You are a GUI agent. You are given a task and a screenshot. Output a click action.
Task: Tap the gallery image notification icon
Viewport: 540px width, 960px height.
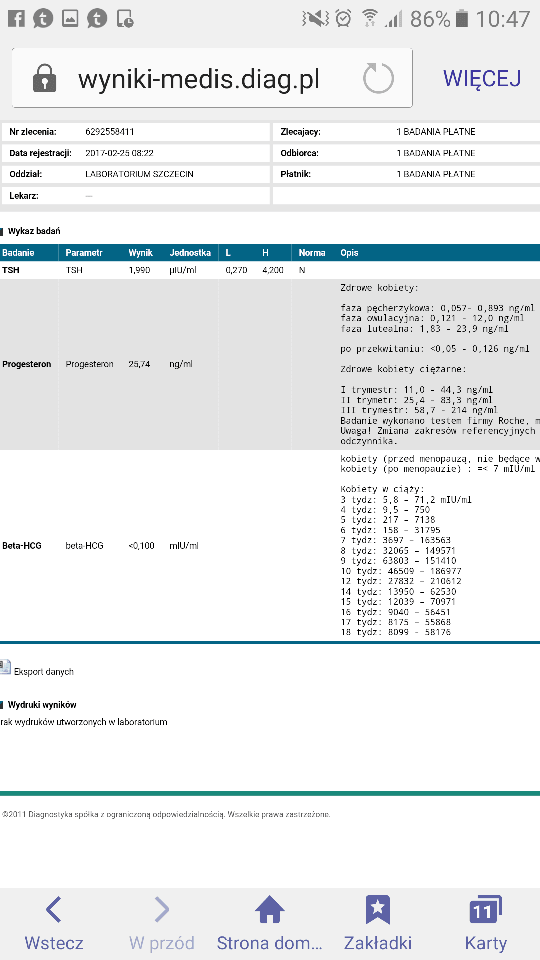click(70, 19)
